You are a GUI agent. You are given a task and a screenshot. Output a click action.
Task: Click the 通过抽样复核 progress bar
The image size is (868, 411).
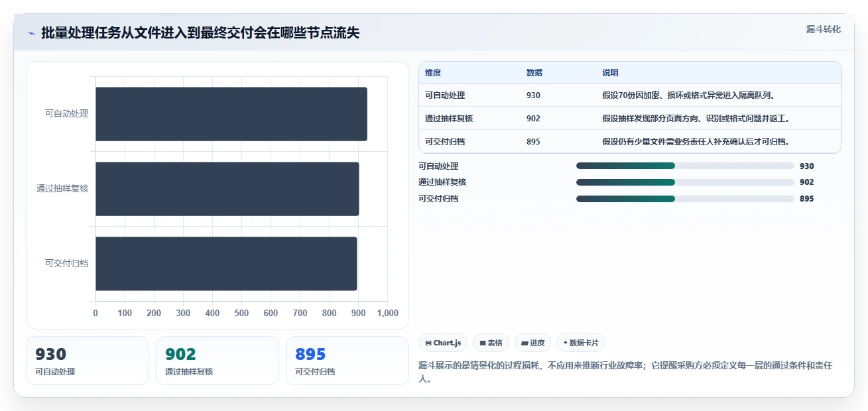[685, 182]
